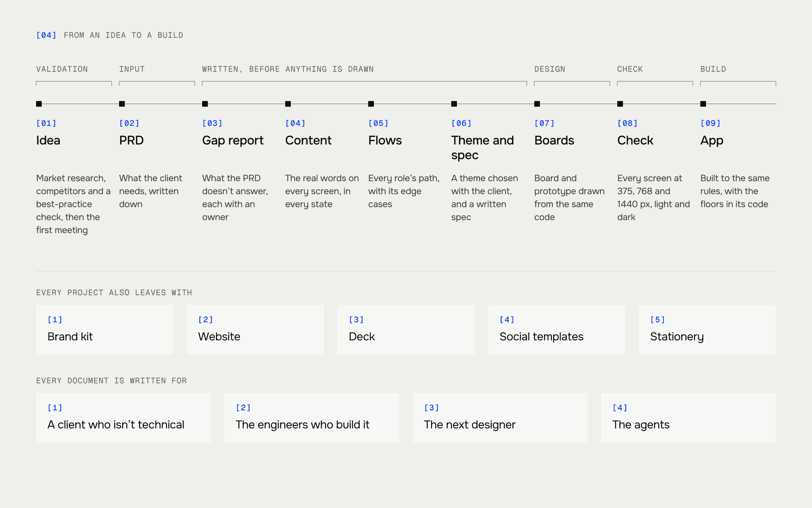This screenshot has width=812, height=508.
Task: Click the 'Check' step heading
Action: coord(635,141)
